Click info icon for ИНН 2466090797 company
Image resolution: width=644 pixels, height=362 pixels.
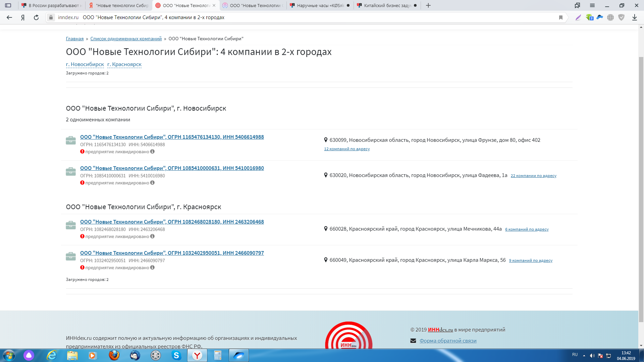pos(152,267)
